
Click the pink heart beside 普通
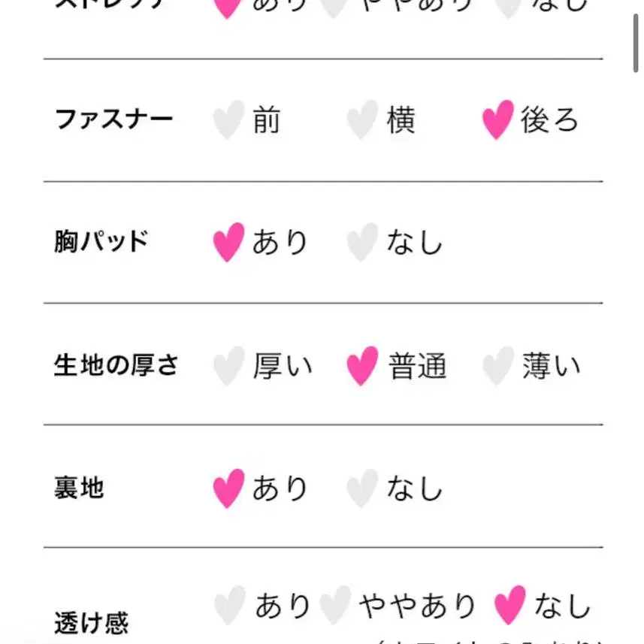click(363, 365)
